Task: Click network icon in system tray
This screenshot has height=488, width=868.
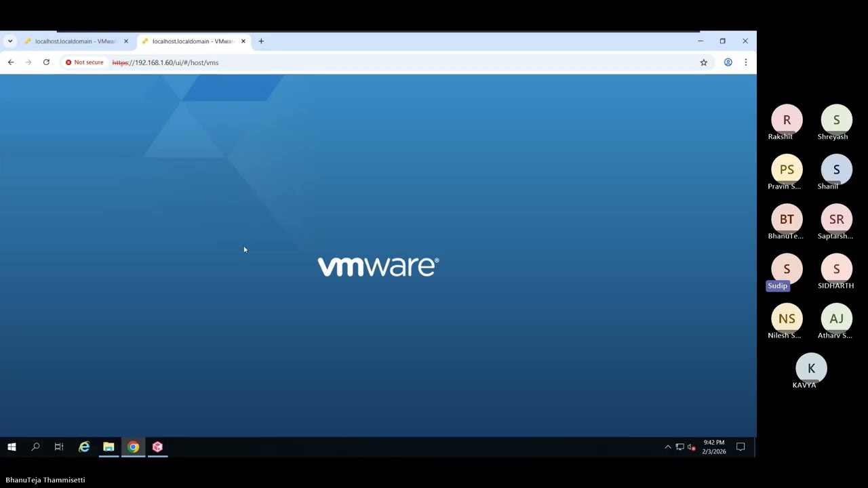Action: pos(679,447)
